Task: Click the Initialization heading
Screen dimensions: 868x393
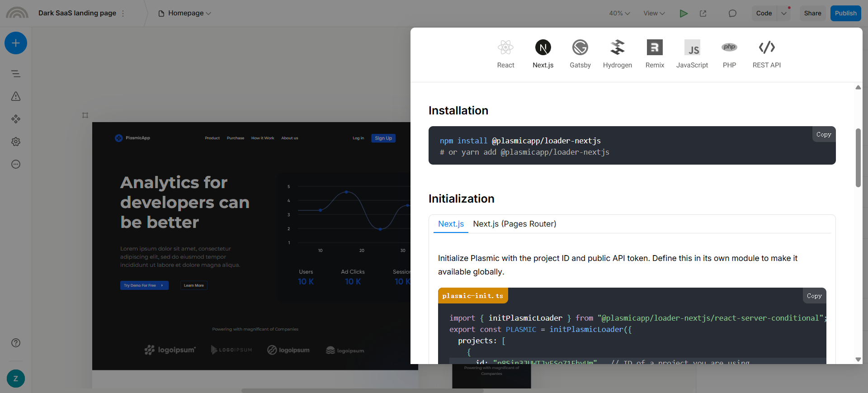Action: 461,199
